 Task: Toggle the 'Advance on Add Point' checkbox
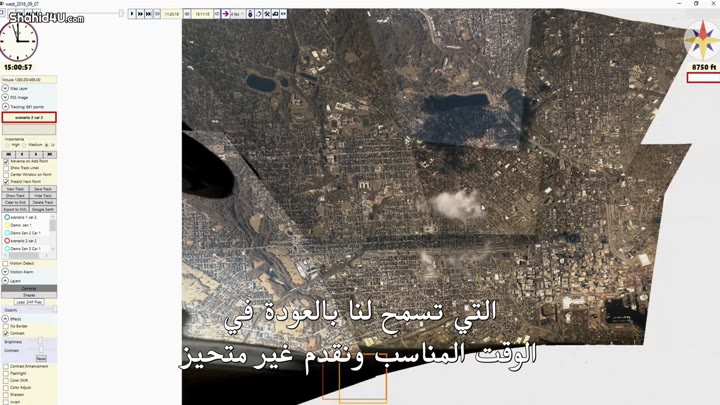point(6,161)
